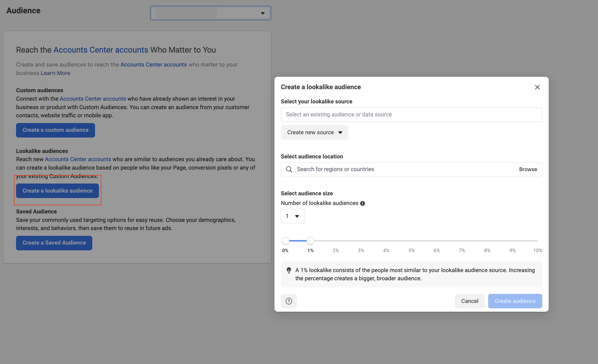Screen dimensions: 598x364
Task: Click the Create audience button
Action: coord(515,301)
